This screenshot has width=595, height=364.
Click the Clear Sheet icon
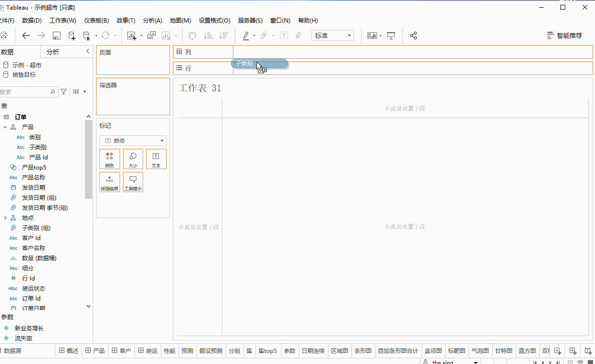tap(167, 36)
